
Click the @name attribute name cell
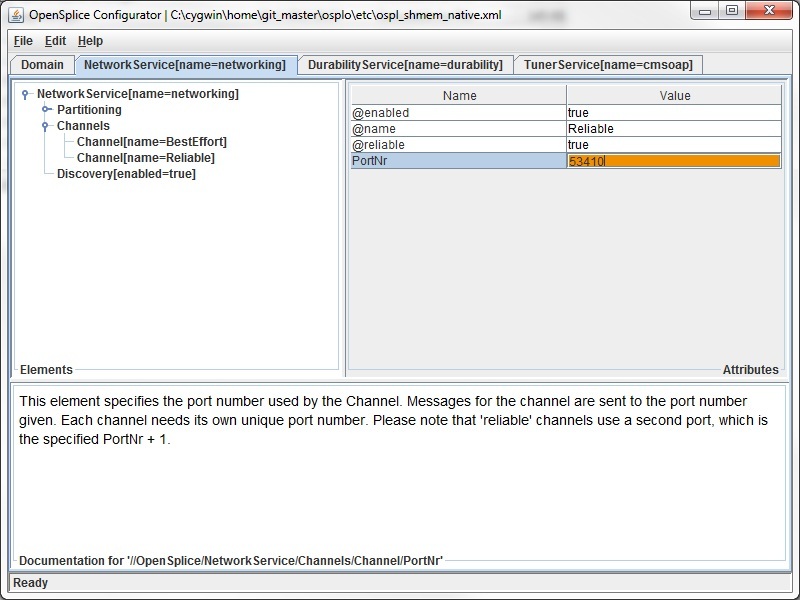pyautogui.click(x=459, y=128)
